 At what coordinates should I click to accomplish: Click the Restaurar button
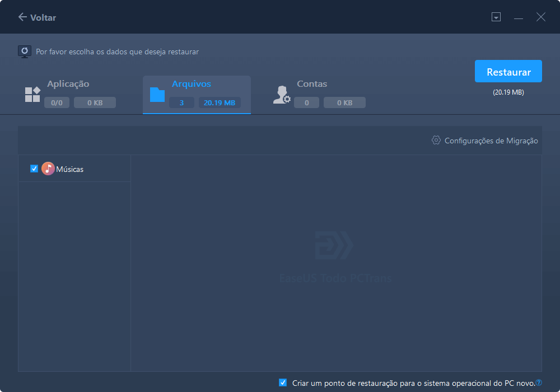click(x=508, y=72)
